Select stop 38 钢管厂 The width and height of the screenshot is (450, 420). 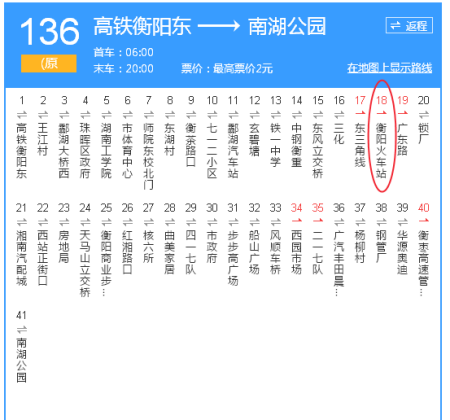click(381, 247)
